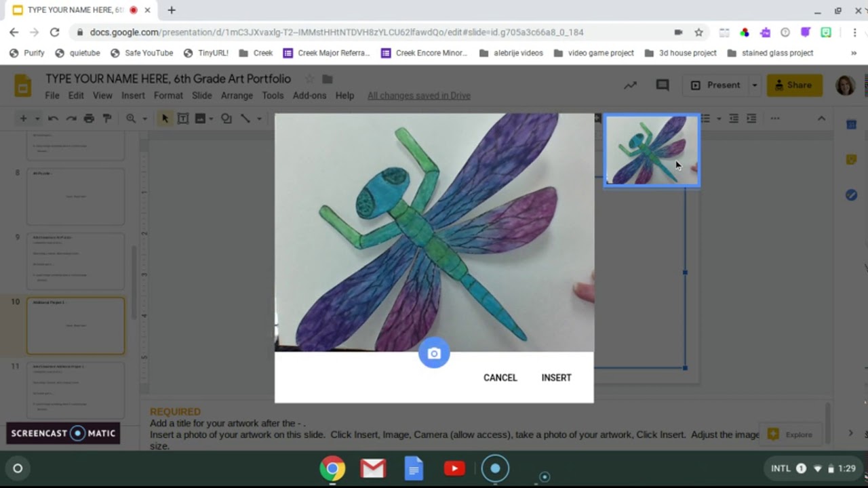The image size is (868, 488).
Task: Click the yellow Share button
Action: click(794, 85)
